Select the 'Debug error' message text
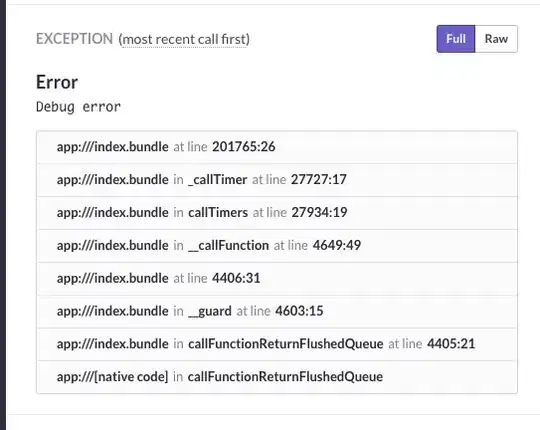Viewport: 540px width, 430px height. pyautogui.click(x=78, y=107)
